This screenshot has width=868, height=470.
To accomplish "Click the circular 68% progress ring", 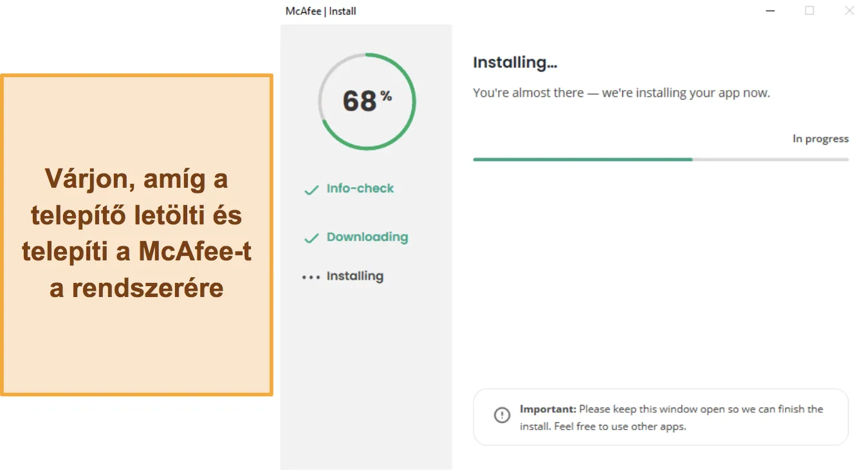I will (x=367, y=102).
